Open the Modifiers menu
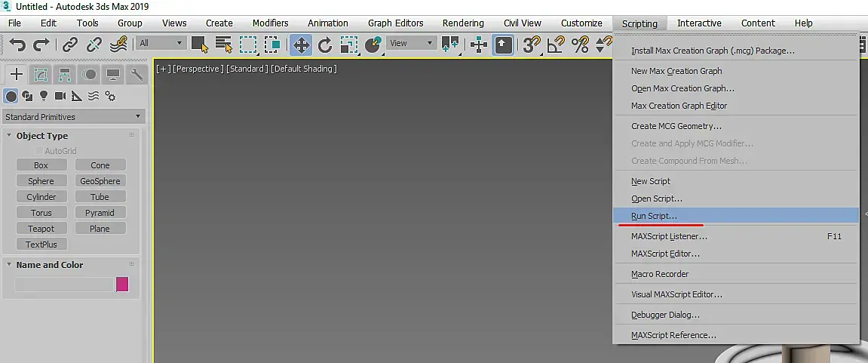This screenshot has width=868, height=363. [270, 23]
